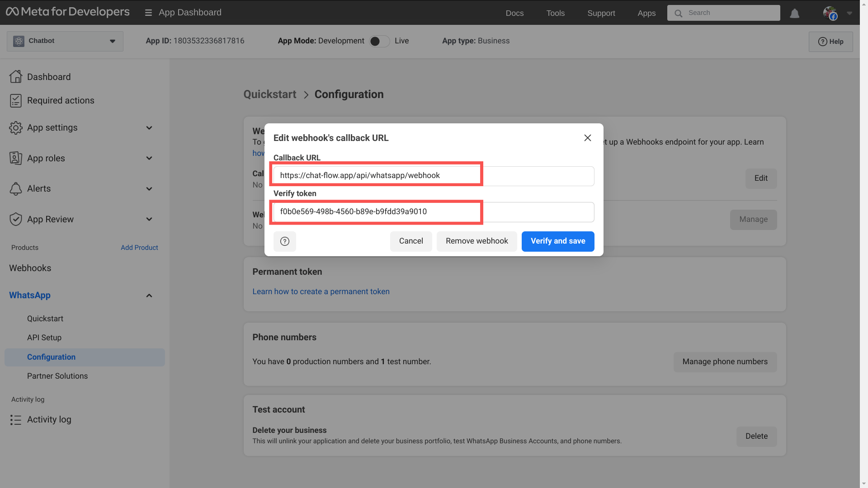Click the Required actions checklist icon
Screen dimensions: 868x488
tap(16, 100)
